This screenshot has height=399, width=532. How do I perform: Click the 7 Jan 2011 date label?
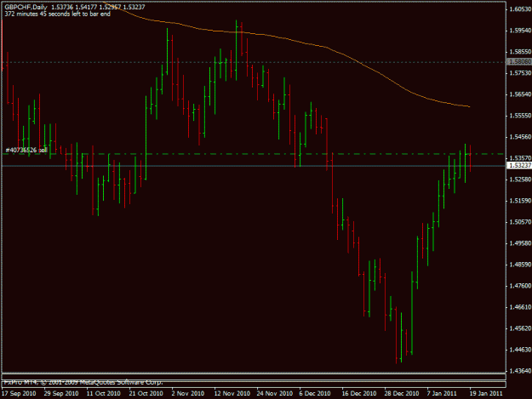[x=442, y=393]
